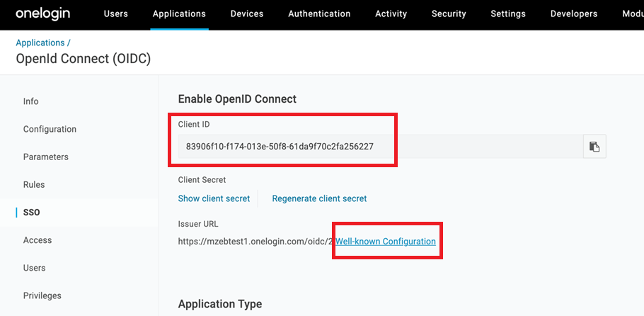
Task: Open the Privileges sidebar tab
Action: tap(42, 295)
